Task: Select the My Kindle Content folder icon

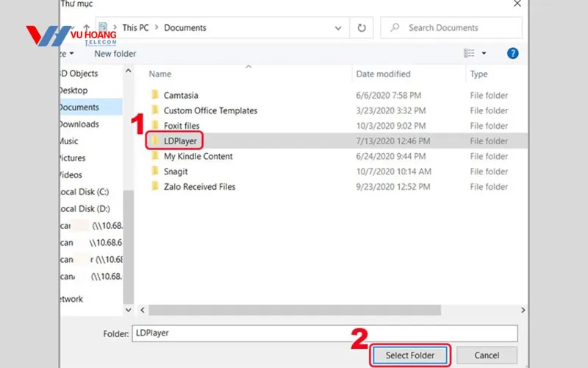Action: (x=154, y=156)
